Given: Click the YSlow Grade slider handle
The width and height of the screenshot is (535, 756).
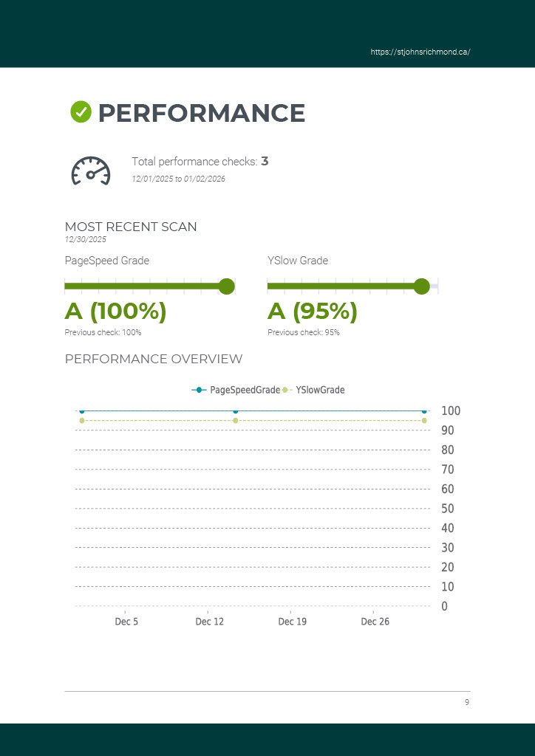Looking at the screenshot, I should coord(421,286).
